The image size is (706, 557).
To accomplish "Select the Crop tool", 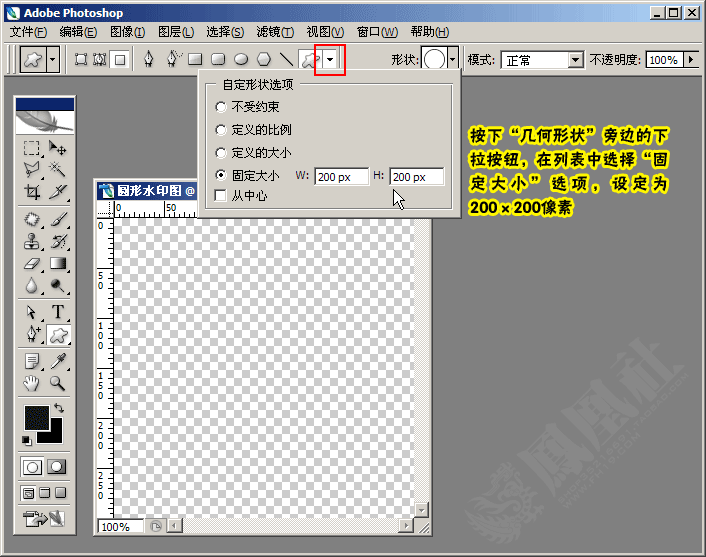I will point(32,192).
